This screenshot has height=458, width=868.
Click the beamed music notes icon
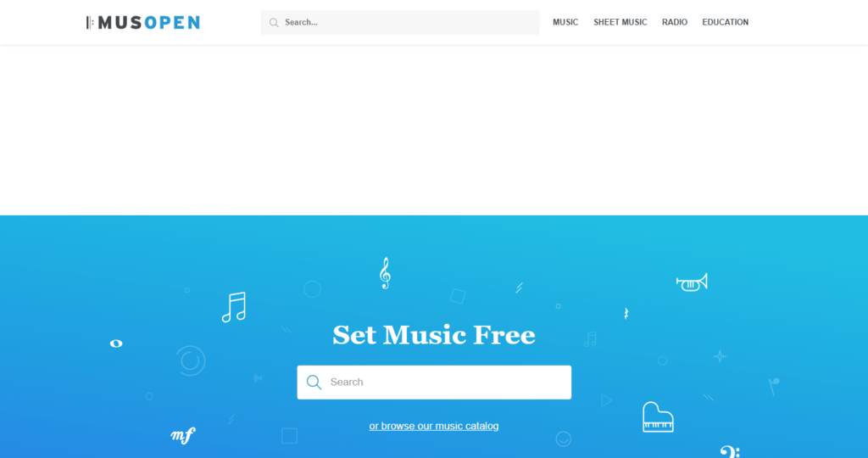[234, 307]
